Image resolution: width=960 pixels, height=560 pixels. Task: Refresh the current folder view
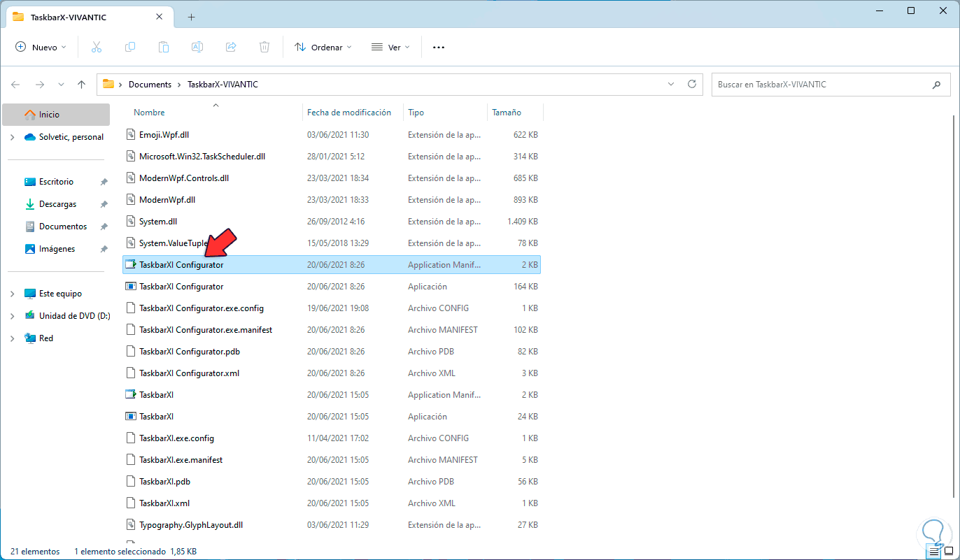tap(692, 84)
